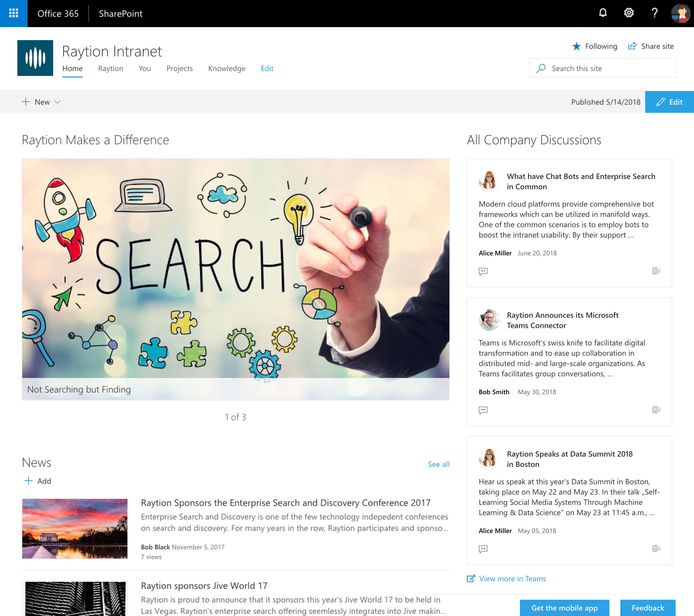The width and height of the screenshot is (694, 616).
Task: Select the Knowledge tab in navigation
Action: click(x=227, y=68)
